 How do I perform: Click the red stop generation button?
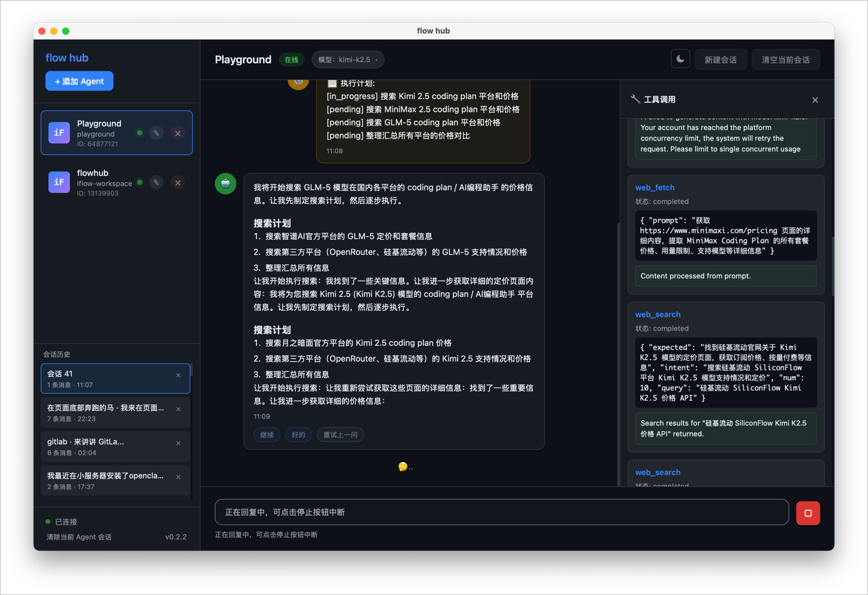808,513
